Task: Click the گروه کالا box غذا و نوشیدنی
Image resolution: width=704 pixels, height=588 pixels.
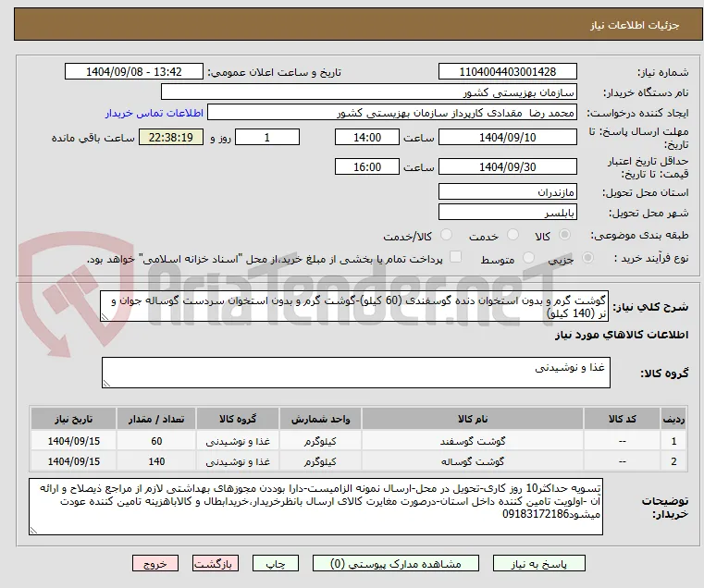Action: (x=355, y=373)
